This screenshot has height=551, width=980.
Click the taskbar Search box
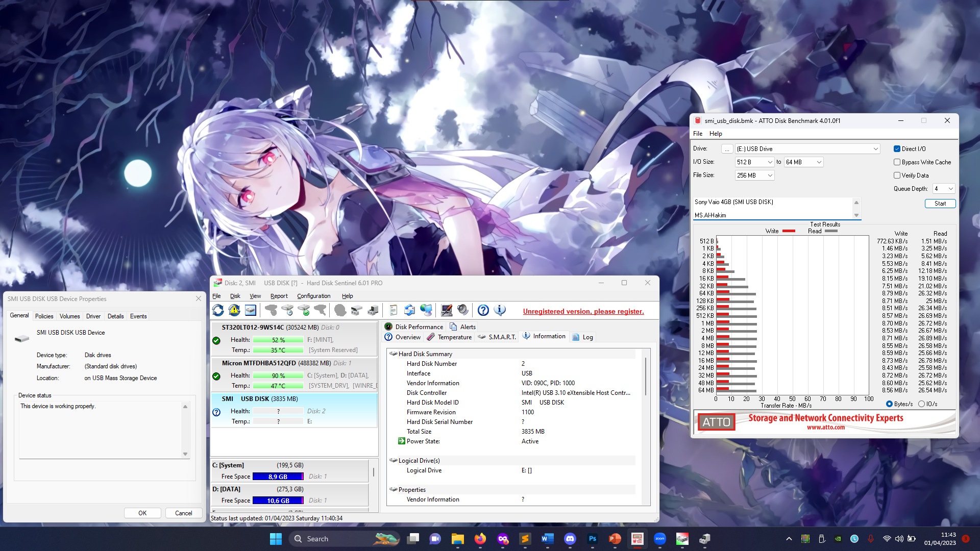(345, 539)
